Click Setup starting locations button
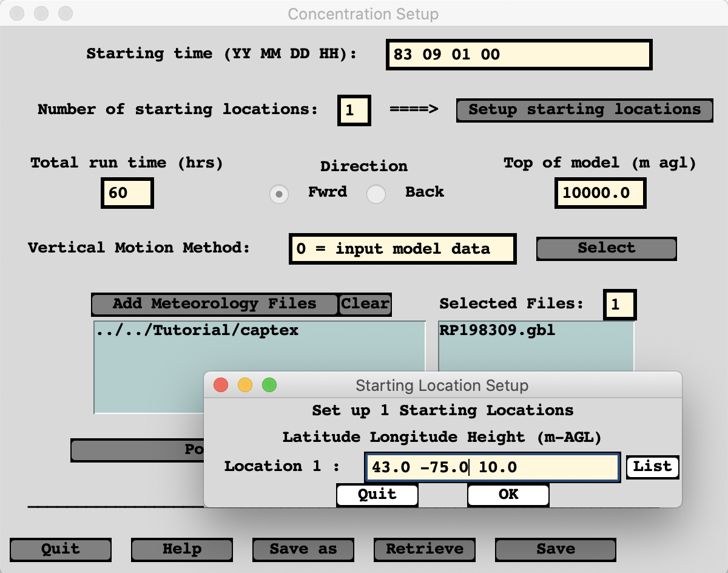This screenshot has width=728, height=573. (x=584, y=110)
